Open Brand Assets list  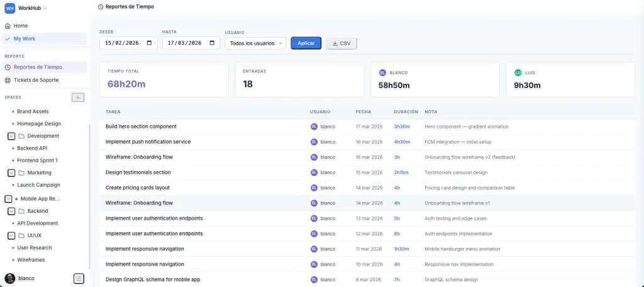tap(33, 111)
